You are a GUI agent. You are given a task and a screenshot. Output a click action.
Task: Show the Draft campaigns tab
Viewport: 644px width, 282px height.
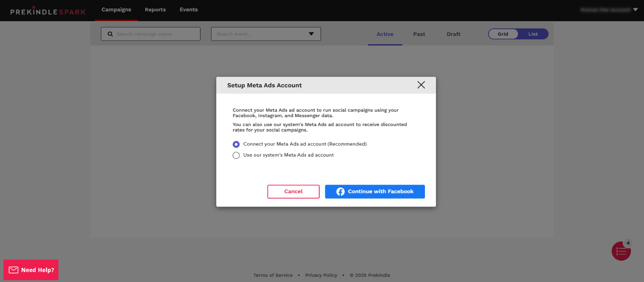click(454, 34)
